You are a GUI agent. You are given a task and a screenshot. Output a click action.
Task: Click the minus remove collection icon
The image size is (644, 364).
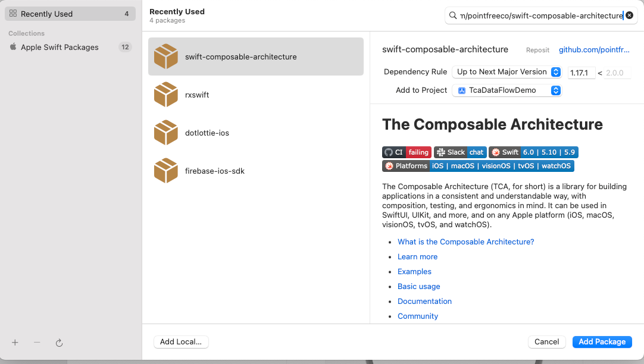click(x=37, y=343)
